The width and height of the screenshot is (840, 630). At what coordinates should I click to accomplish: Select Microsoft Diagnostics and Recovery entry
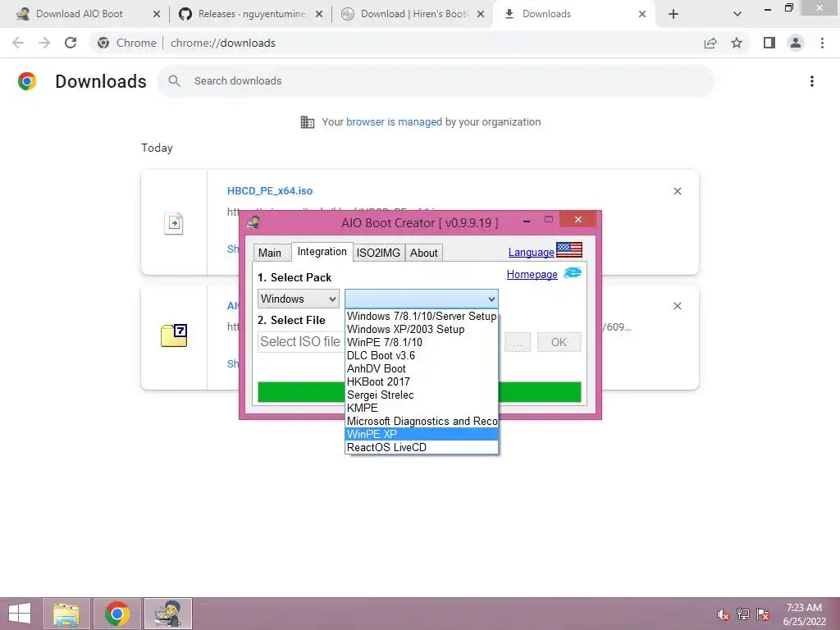pyautogui.click(x=422, y=421)
